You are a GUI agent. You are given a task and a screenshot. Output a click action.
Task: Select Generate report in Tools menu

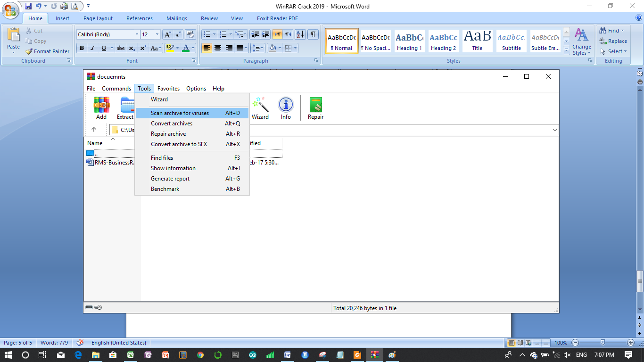click(x=192, y=179)
